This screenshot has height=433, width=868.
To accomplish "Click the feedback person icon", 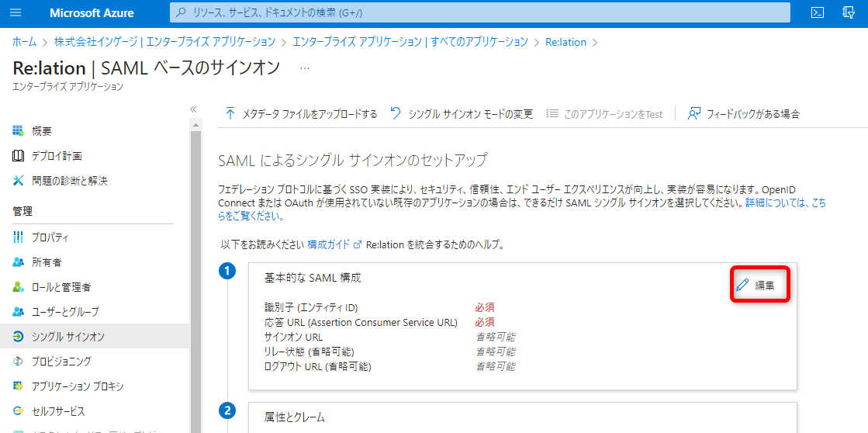I will tap(693, 113).
